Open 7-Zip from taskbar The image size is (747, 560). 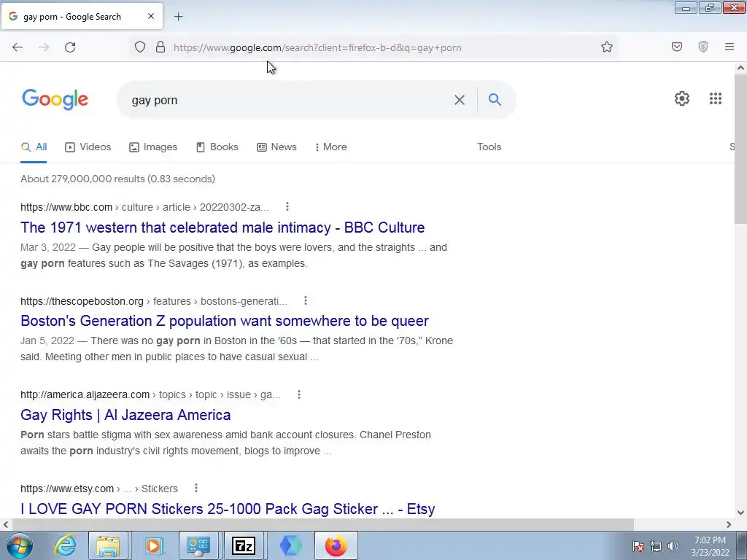(244, 546)
